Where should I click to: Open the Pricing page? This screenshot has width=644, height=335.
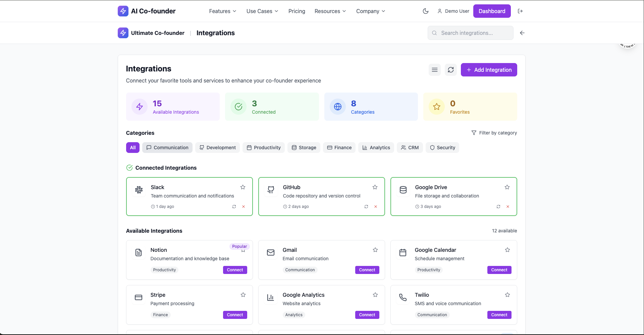[297, 11]
